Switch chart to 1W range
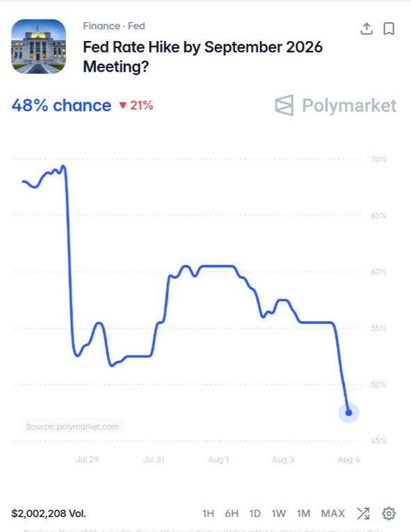Image resolution: width=411 pixels, height=532 pixels. 279,513
